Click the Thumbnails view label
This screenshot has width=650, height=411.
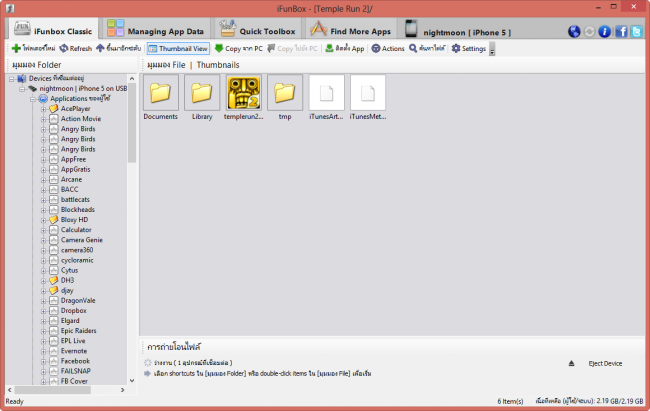pyautogui.click(x=218, y=65)
